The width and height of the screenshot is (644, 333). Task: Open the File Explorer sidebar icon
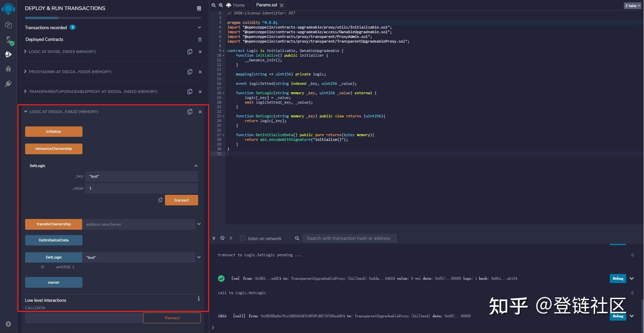pos(8,25)
